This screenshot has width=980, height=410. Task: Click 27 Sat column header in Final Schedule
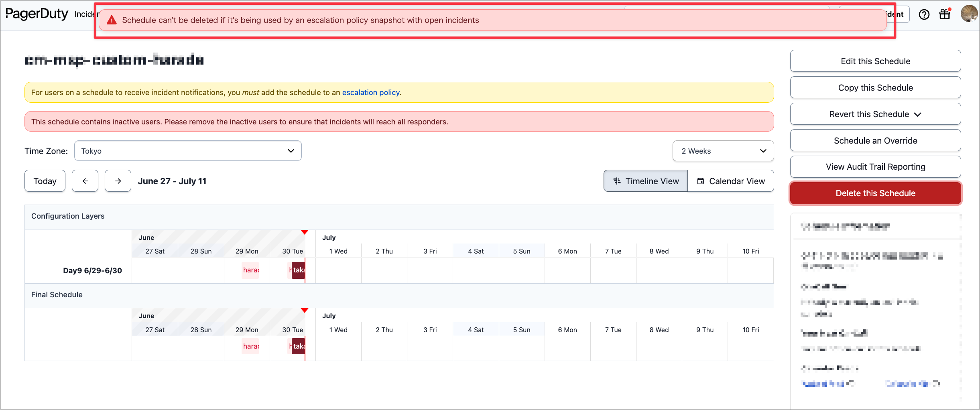(x=155, y=330)
